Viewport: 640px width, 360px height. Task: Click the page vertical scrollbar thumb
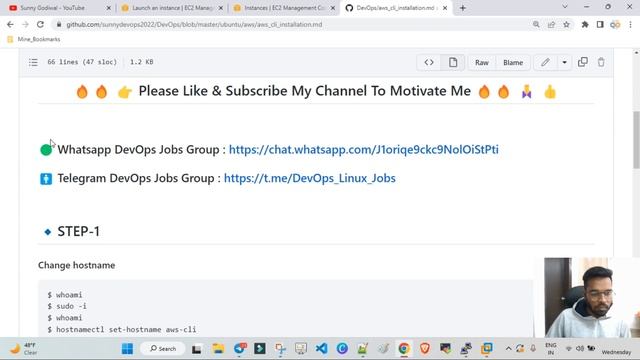coord(636,140)
